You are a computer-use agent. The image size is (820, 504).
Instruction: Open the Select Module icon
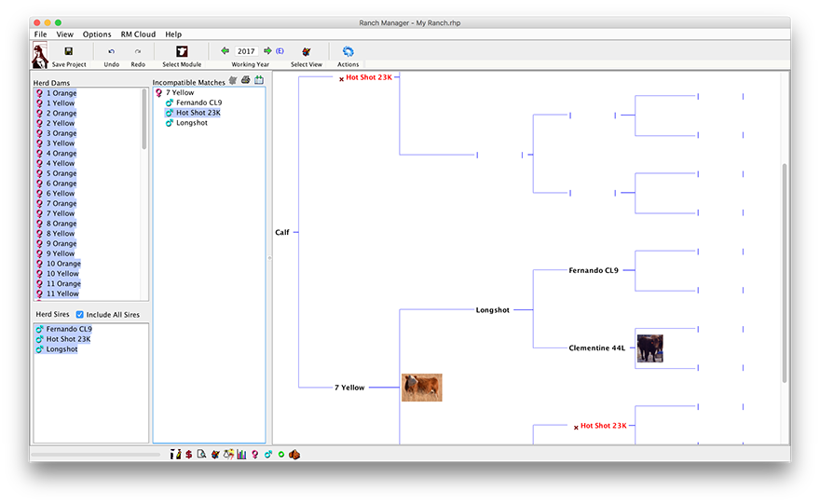coord(182,51)
